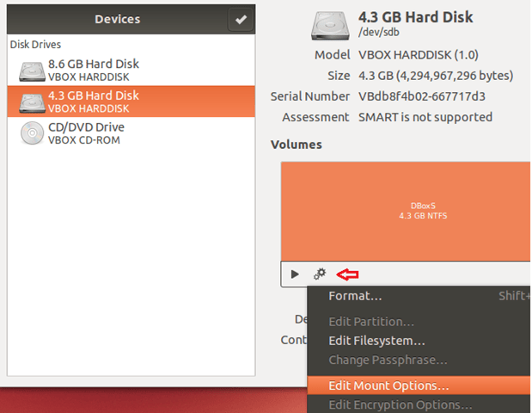
Task: Click the Disk Drives section label
Action: click(x=35, y=45)
